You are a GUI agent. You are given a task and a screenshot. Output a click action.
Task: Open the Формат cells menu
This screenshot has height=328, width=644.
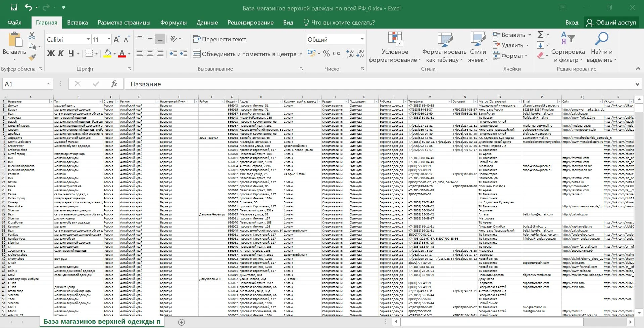click(x=510, y=56)
